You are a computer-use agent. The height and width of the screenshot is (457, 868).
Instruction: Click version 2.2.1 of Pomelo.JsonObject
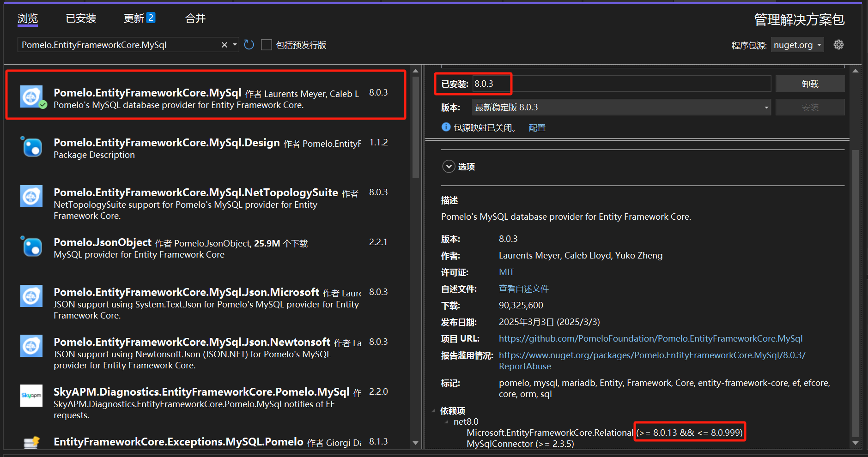(x=378, y=242)
